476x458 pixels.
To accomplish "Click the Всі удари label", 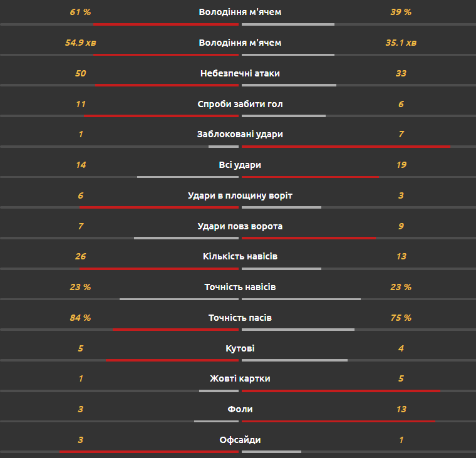I will pyautogui.click(x=240, y=165).
